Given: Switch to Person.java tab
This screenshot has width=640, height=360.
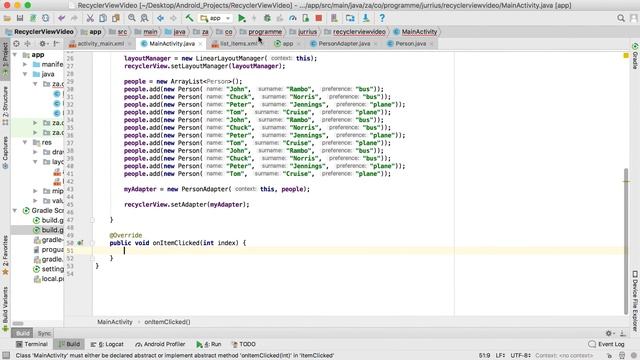Looking at the screenshot, I should [x=410, y=44].
